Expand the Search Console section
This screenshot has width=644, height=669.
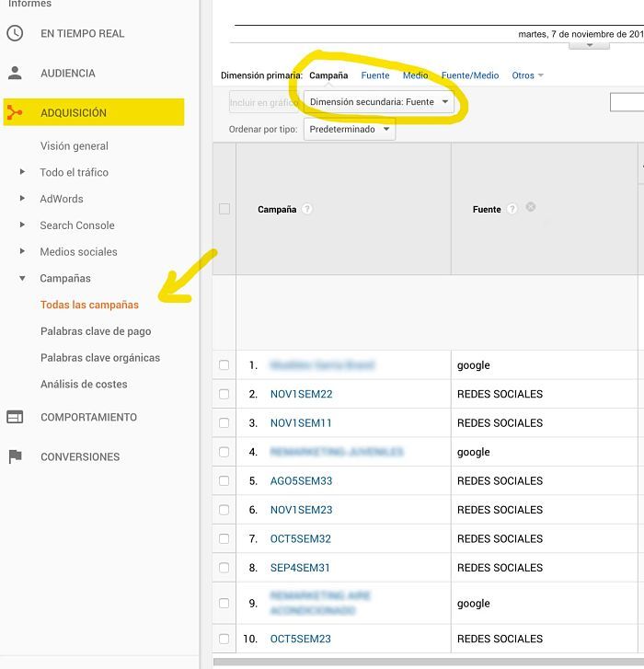(x=22, y=225)
